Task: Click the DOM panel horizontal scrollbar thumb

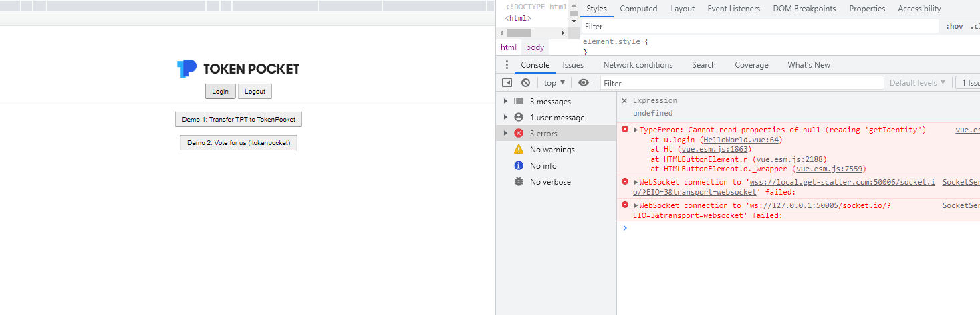Action: (x=519, y=33)
